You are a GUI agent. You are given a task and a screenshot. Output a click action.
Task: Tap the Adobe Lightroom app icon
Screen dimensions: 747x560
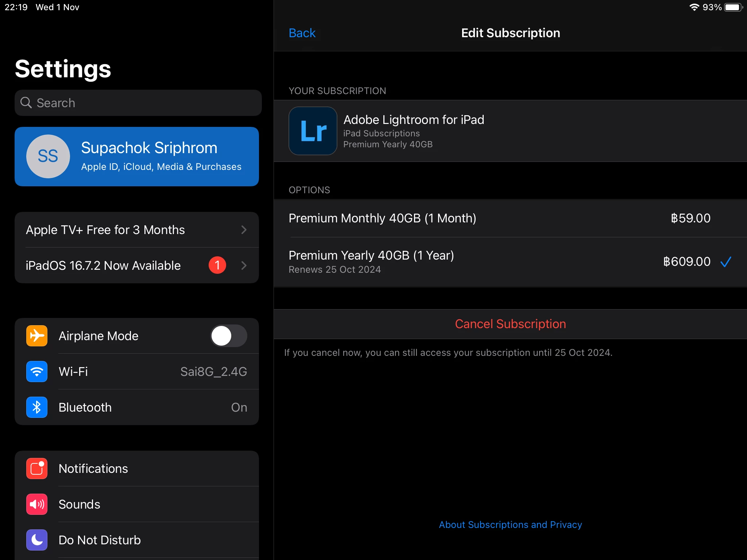click(313, 131)
